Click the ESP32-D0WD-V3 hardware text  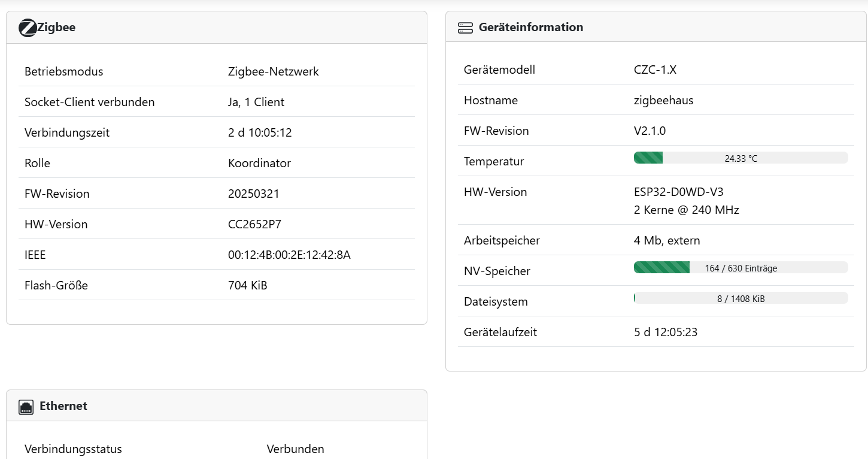[x=678, y=192]
